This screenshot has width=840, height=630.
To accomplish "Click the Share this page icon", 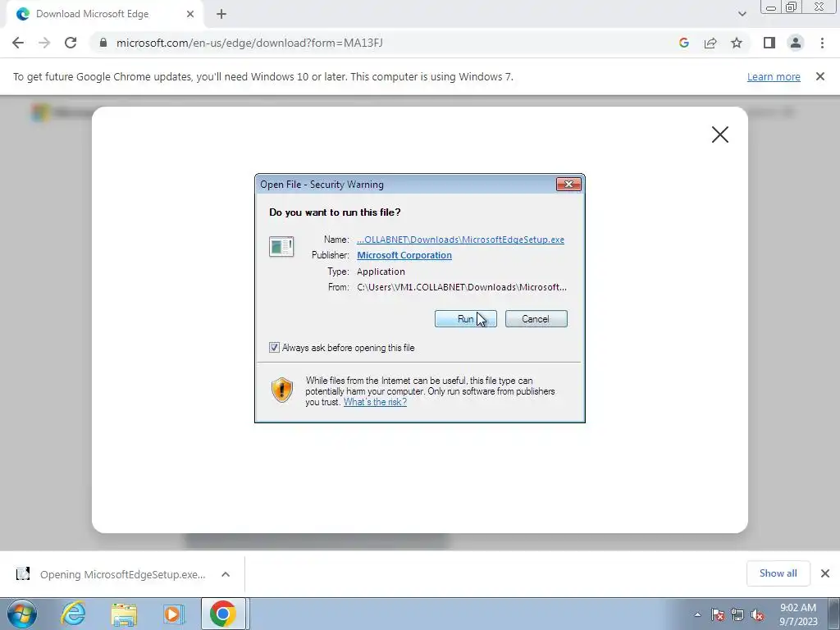I will 710,43.
